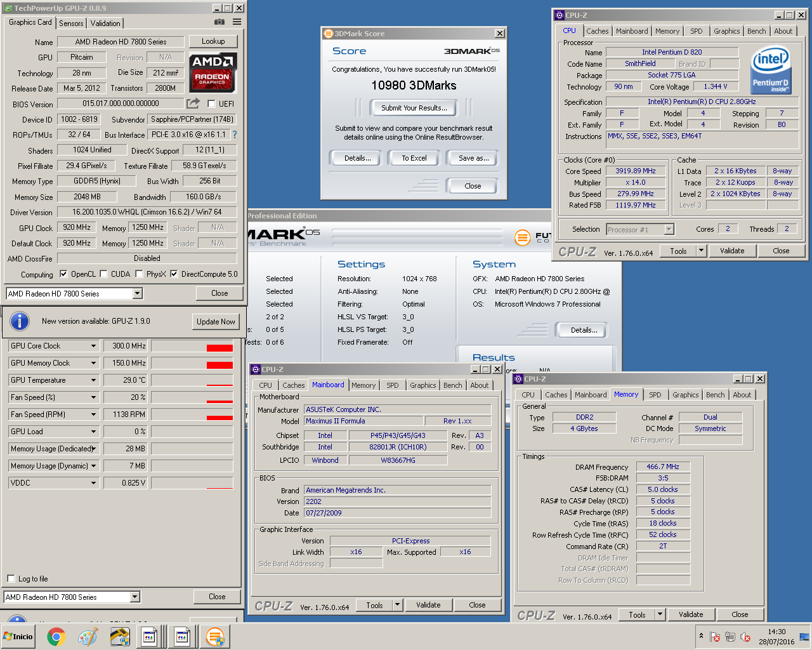Click the Action Center flag tray icon

pyautogui.click(x=715, y=637)
